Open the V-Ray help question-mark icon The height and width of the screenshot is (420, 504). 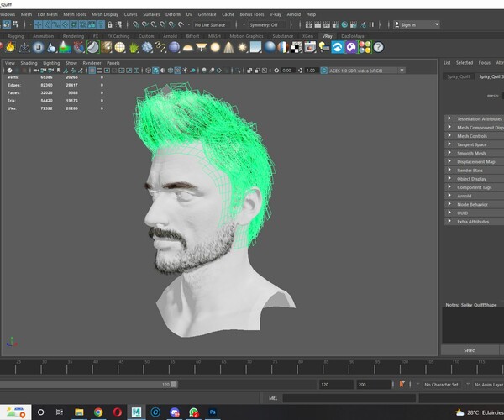pos(378,47)
